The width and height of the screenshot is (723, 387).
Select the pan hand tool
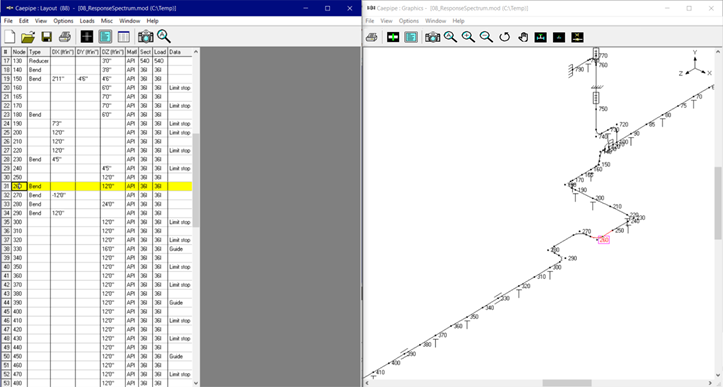click(522, 37)
